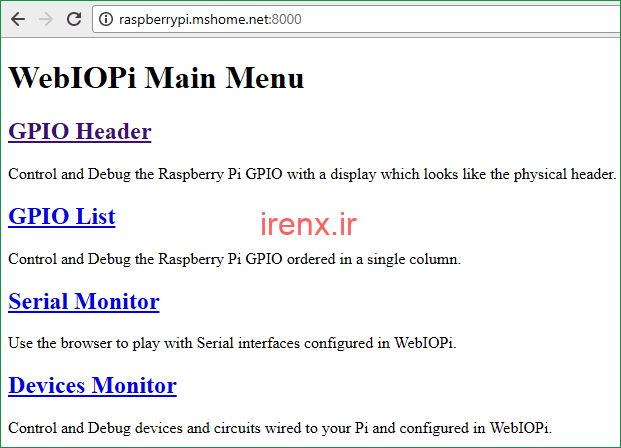Open the GPIO List page
The width and height of the screenshot is (621, 448).
[x=62, y=216]
